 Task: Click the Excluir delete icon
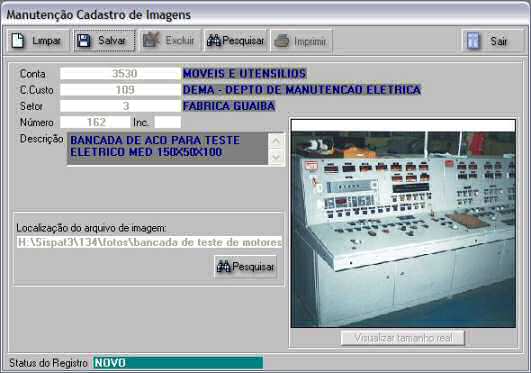(x=151, y=40)
